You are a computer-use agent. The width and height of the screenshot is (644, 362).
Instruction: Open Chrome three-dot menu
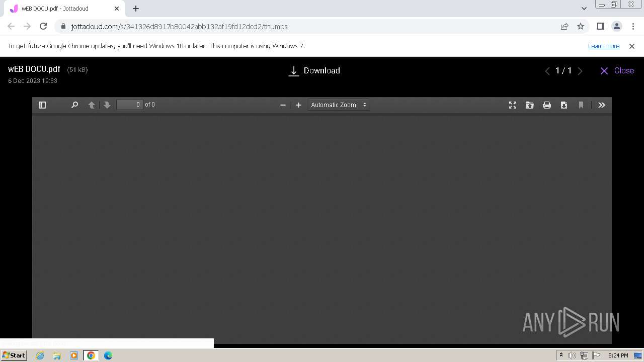tap(632, 26)
